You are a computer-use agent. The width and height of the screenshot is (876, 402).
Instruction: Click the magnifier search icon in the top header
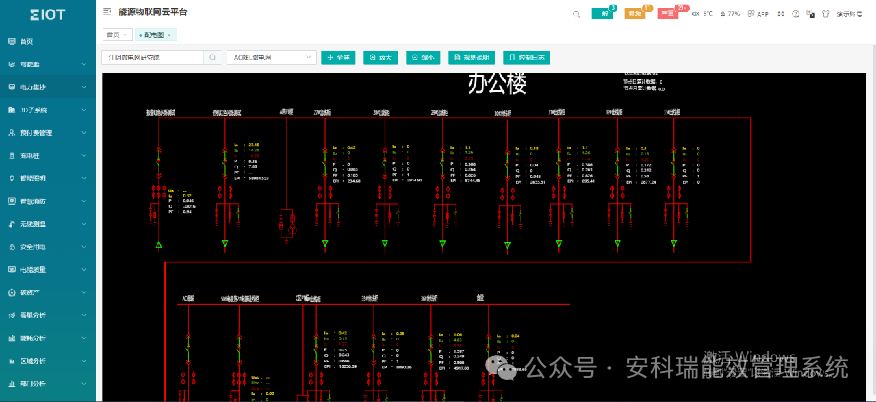576,14
